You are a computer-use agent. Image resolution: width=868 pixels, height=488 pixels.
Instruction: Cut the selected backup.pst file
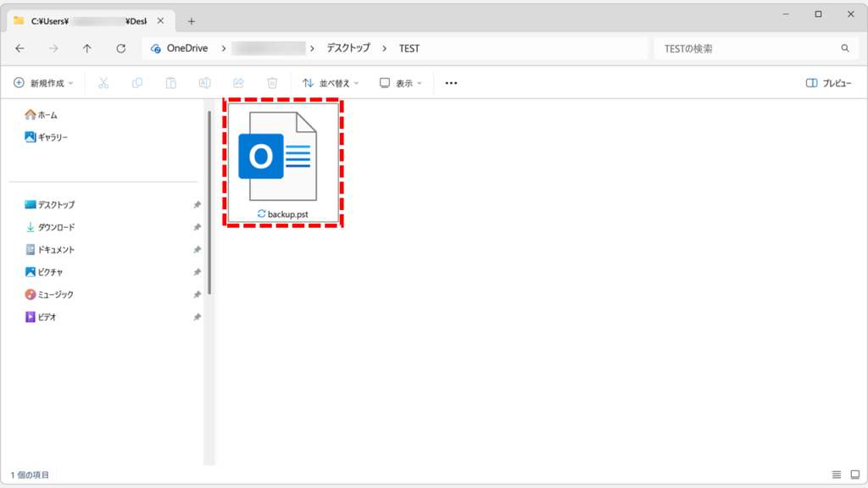(102, 82)
